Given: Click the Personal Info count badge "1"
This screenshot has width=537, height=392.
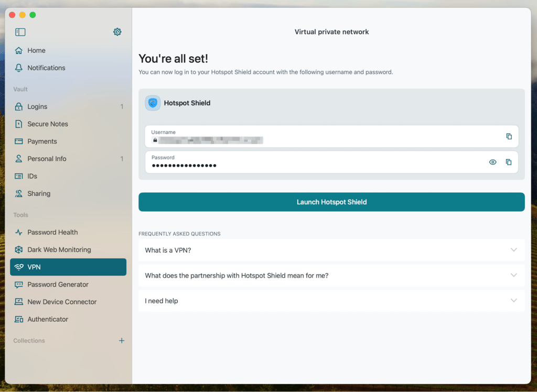Looking at the screenshot, I should (122, 158).
